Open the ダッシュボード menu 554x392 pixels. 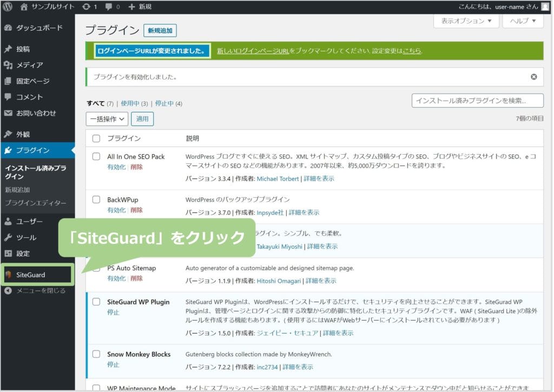point(37,28)
